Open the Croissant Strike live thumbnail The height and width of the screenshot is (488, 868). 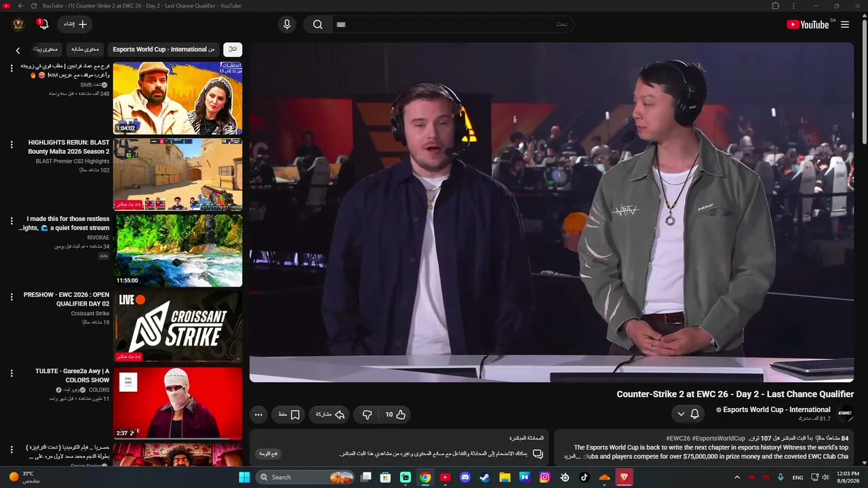click(178, 327)
